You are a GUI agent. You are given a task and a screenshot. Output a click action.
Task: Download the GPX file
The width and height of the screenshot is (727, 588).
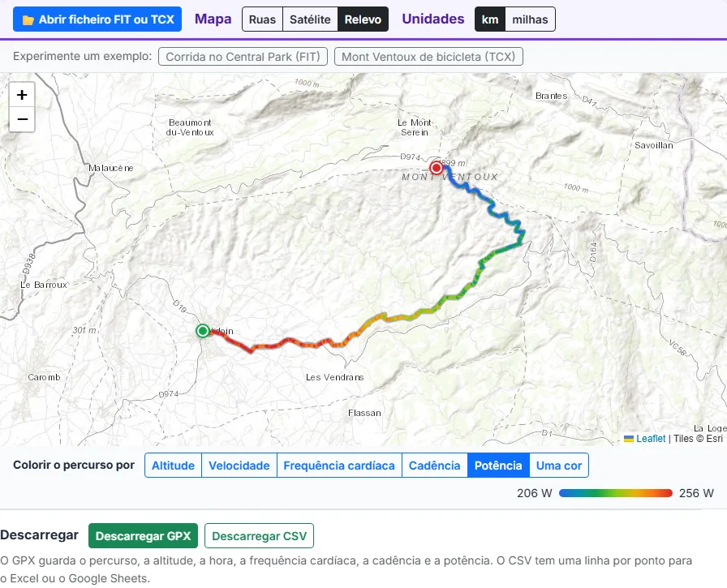click(144, 535)
